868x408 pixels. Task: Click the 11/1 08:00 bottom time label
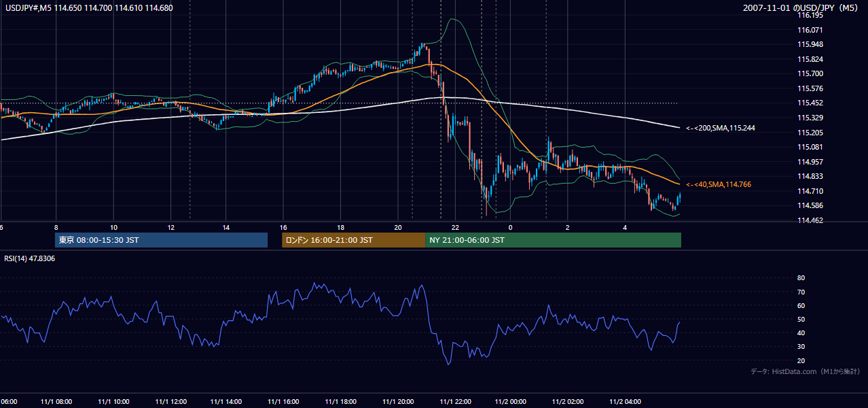pos(56,402)
